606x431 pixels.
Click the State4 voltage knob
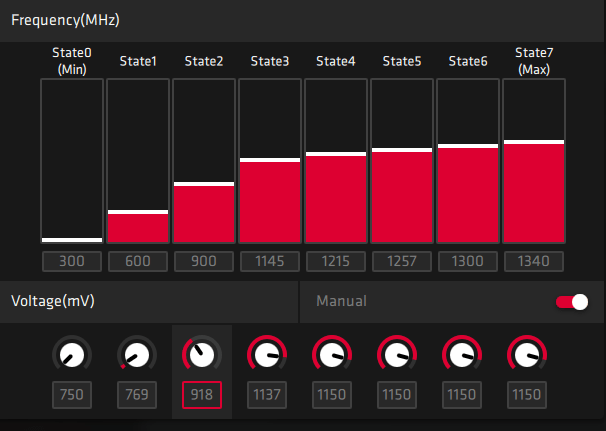[332, 354]
